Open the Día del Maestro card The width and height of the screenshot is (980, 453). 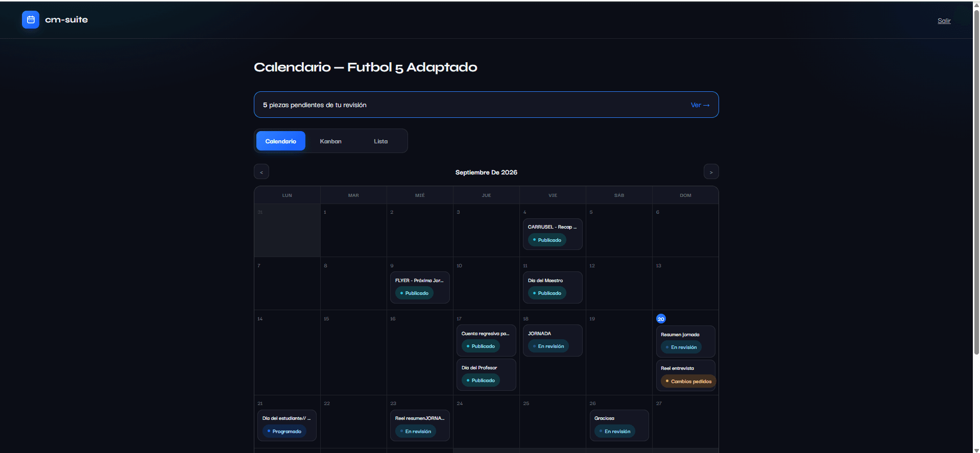(x=553, y=288)
